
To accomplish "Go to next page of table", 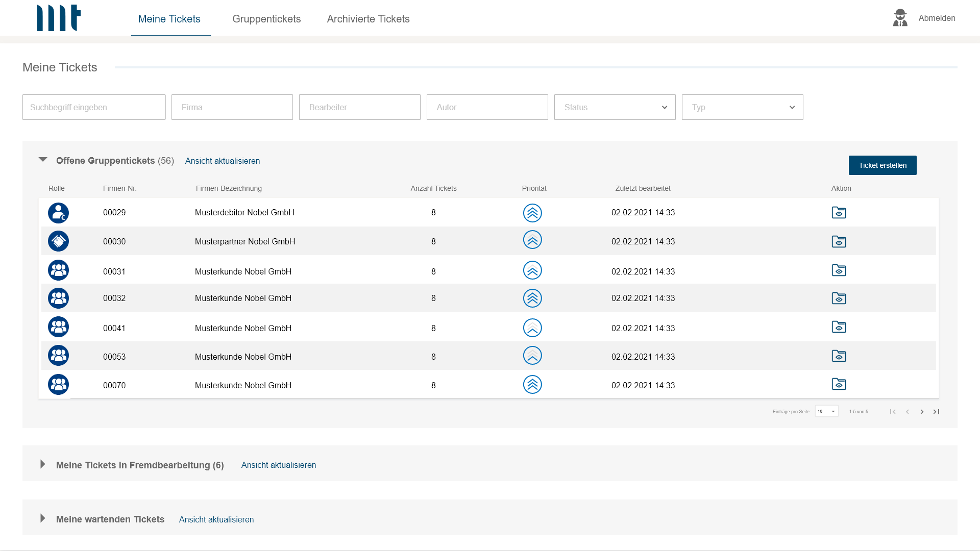I will tap(922, 412).
